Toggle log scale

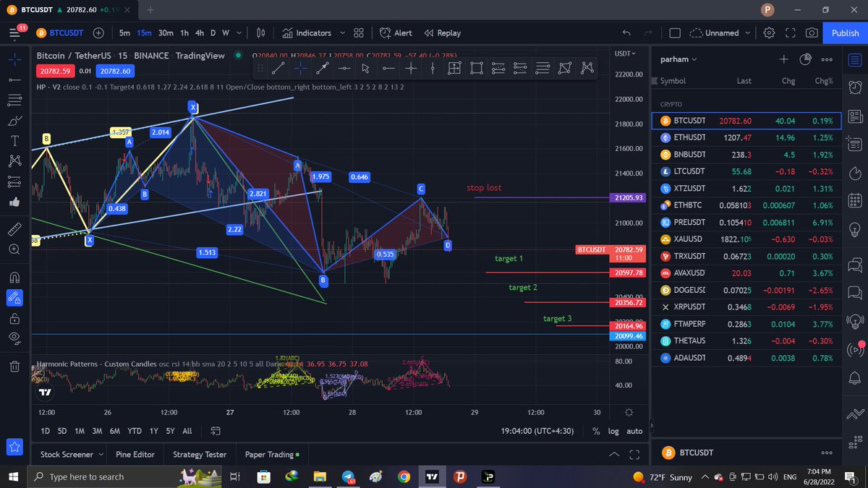pos(613,431)
